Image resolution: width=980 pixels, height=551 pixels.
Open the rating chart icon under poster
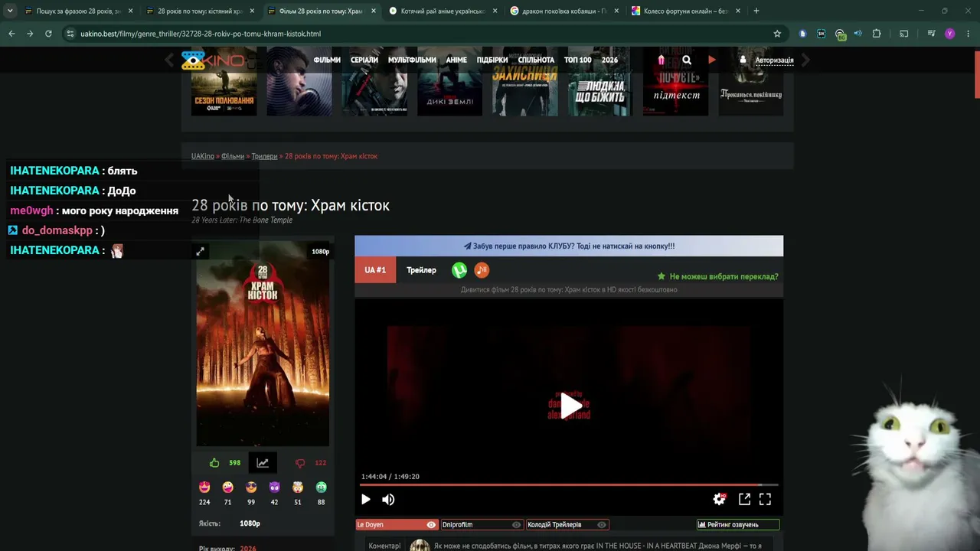263,463
